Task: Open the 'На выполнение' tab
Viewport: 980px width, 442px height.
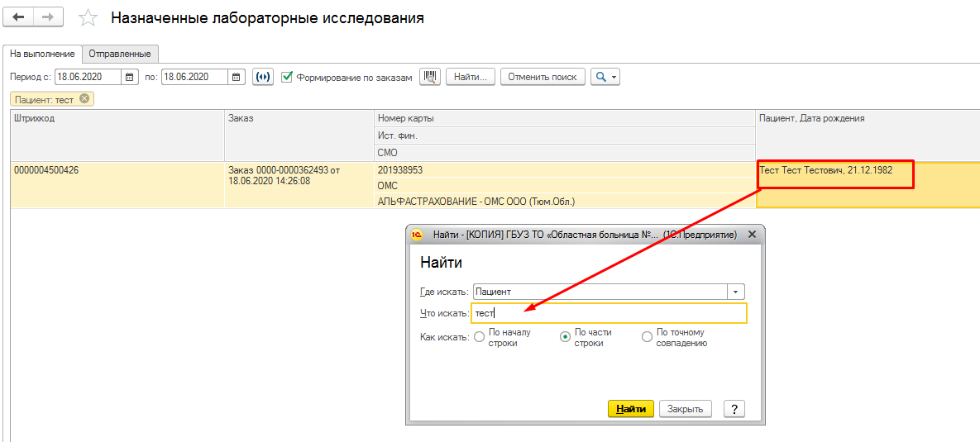Action: (x=42, y=54)
